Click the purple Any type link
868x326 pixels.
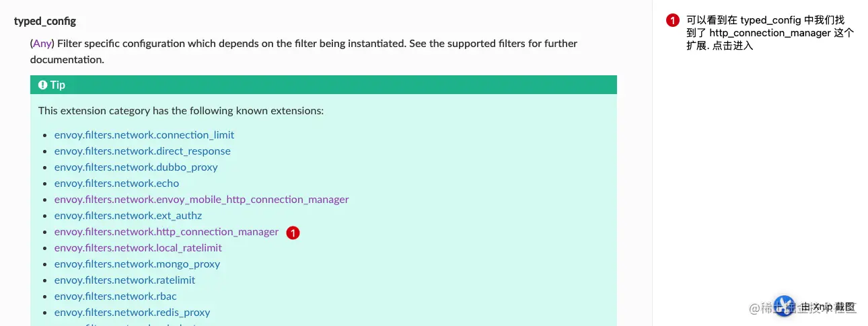point(42,43)
